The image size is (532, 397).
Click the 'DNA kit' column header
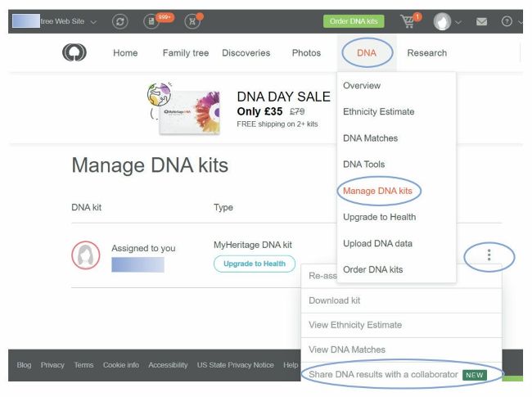click(87, 207)
